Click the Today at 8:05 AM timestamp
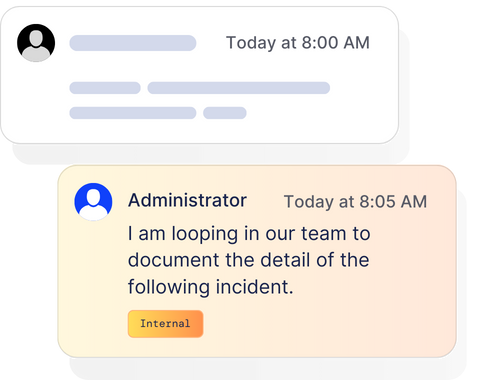The height and width of the screenshot is (380, 496). pyautogui.click(x=355, y=202)
